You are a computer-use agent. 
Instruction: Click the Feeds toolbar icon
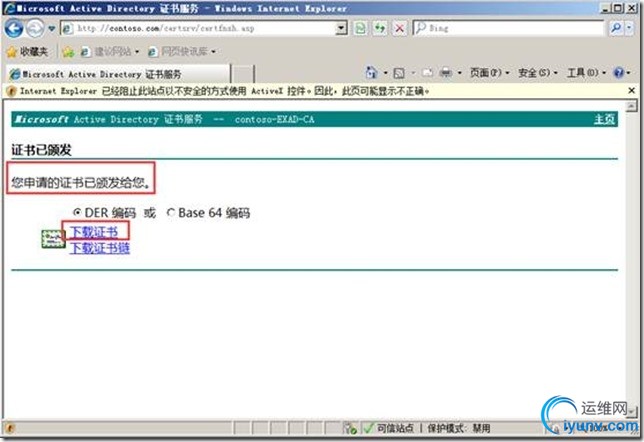coord(399,73)
